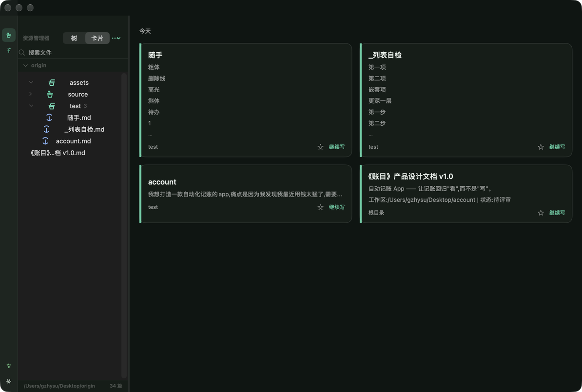
Task: Select the assets folder name
Action: (79, 82)
